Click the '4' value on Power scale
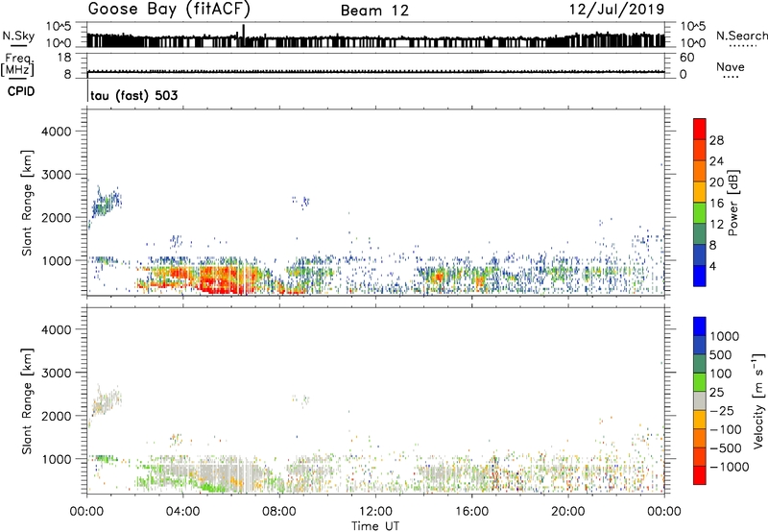The width and height of the screenshot is (768, 532). coord(713,266)
